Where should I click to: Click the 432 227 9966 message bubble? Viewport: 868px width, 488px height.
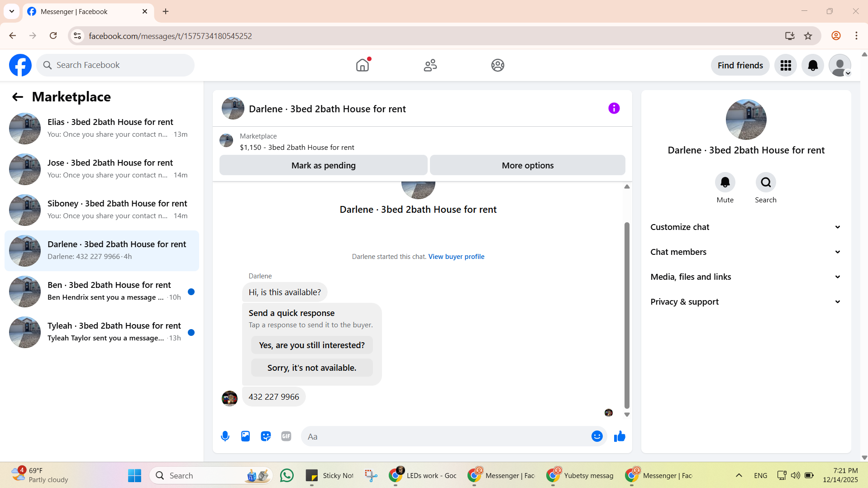click(x=274, y=397)
